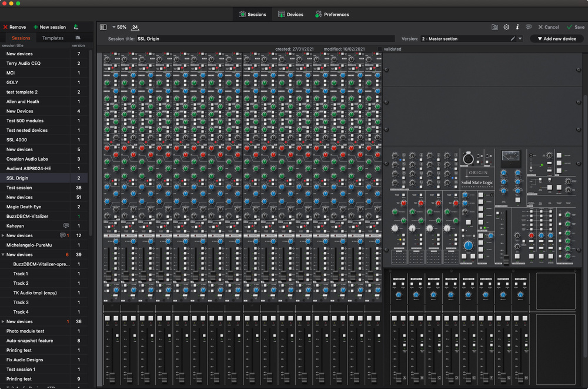Open the comments speech bubble in toolbar

pos(529,27)
